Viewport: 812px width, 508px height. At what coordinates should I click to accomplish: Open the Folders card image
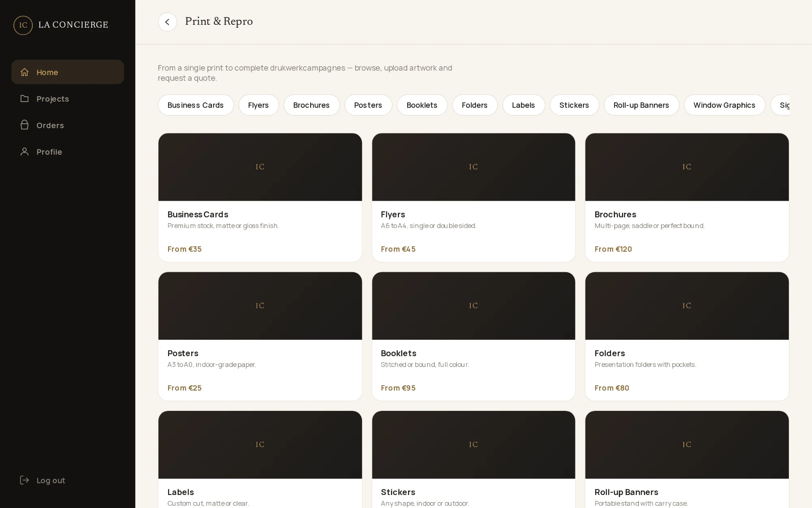pos(687,306)
